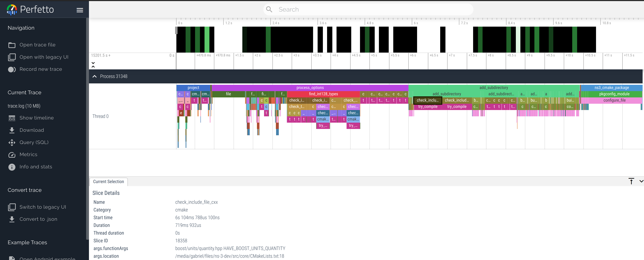Open the Metrics panel
Viewport: 644px width, 260px height.
(x=29, y=154)
